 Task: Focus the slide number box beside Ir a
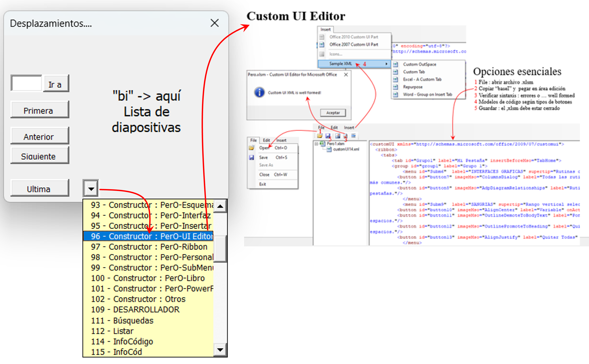tap(26, 83)
